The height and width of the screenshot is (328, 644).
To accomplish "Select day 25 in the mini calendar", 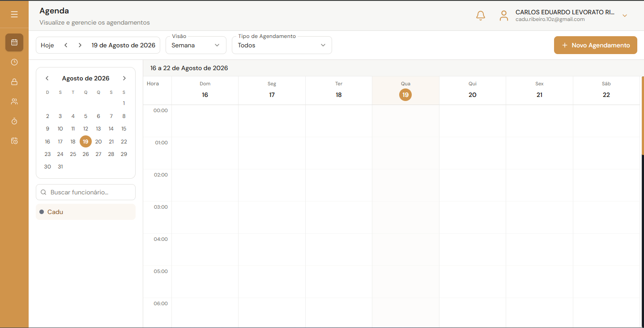I will click(x=73, y=154).
